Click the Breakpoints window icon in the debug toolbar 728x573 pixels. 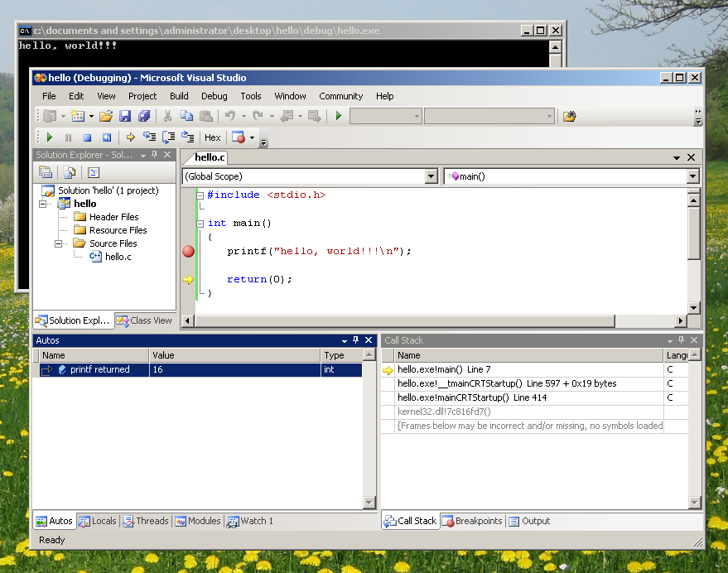pyautogui.click(x=239, y=137)
